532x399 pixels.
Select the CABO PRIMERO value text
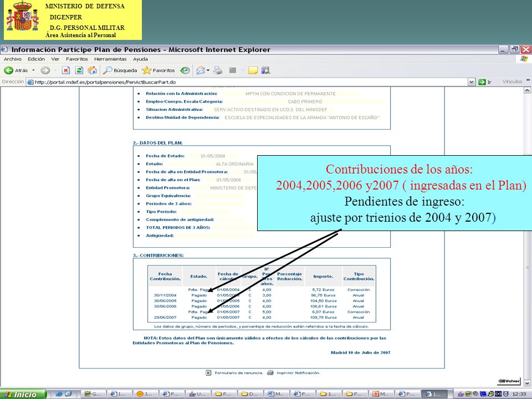(305, 101)
